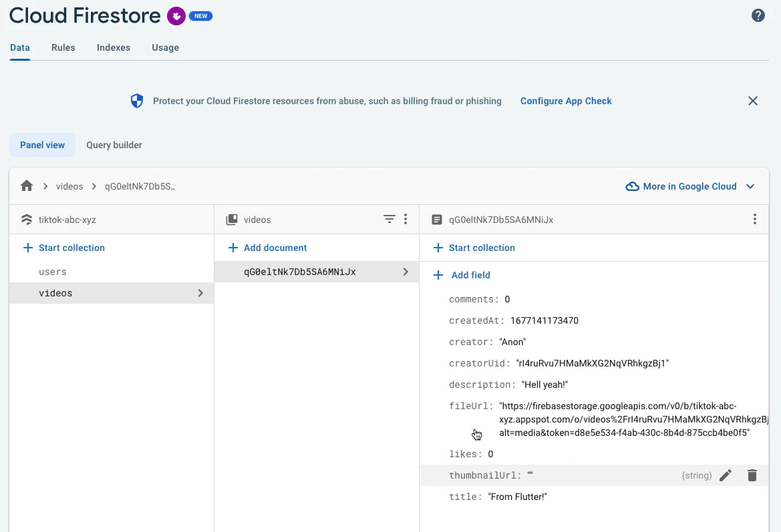Click the (string) type label
Image resolution: width=781 pixels, height=532 pixels.
(x=696, y=475)
